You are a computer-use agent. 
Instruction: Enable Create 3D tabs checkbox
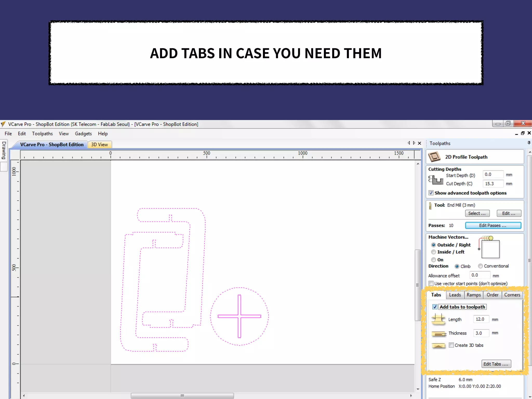451,345
